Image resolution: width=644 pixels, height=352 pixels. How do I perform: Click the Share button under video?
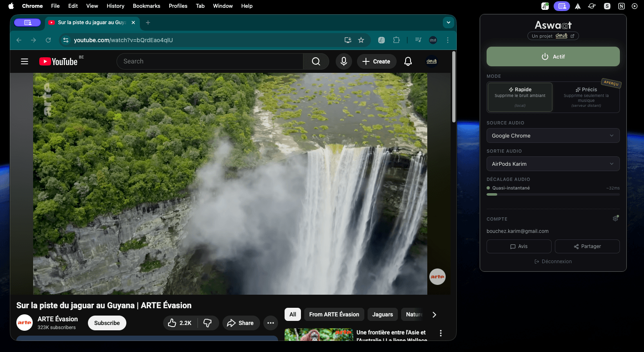(x=241, y=323)
